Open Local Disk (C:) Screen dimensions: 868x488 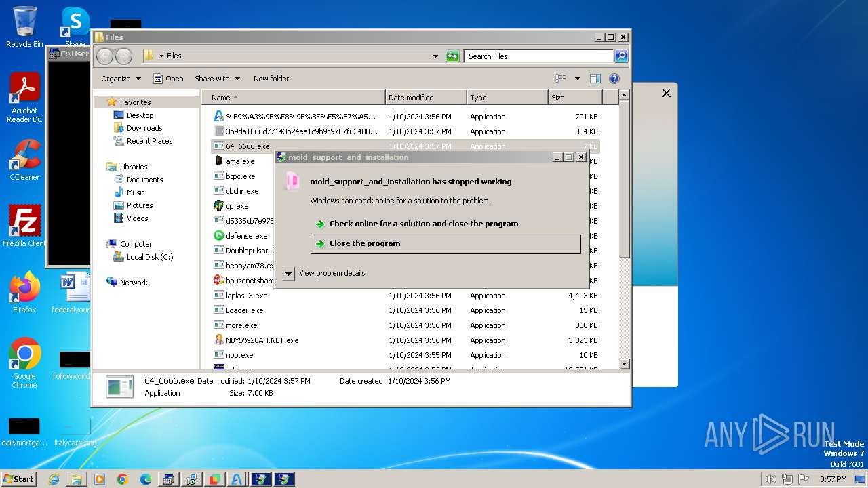click(149, 257)
